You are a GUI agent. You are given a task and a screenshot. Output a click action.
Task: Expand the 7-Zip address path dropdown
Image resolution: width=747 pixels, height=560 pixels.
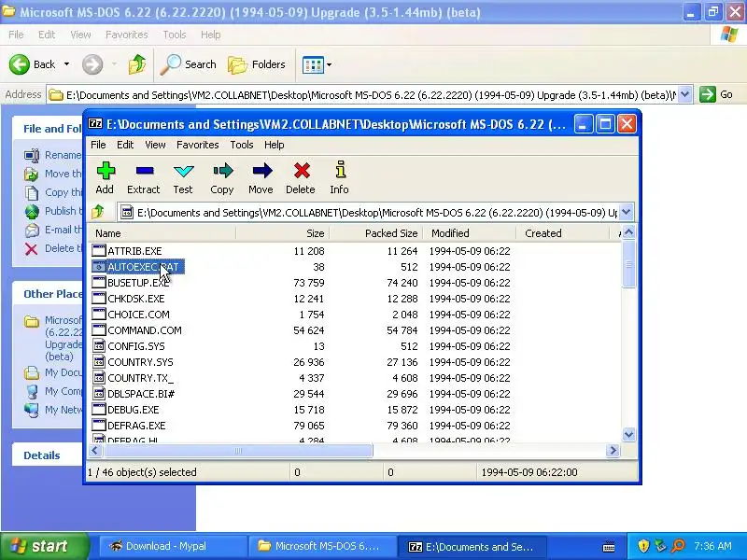click(626, 212)
